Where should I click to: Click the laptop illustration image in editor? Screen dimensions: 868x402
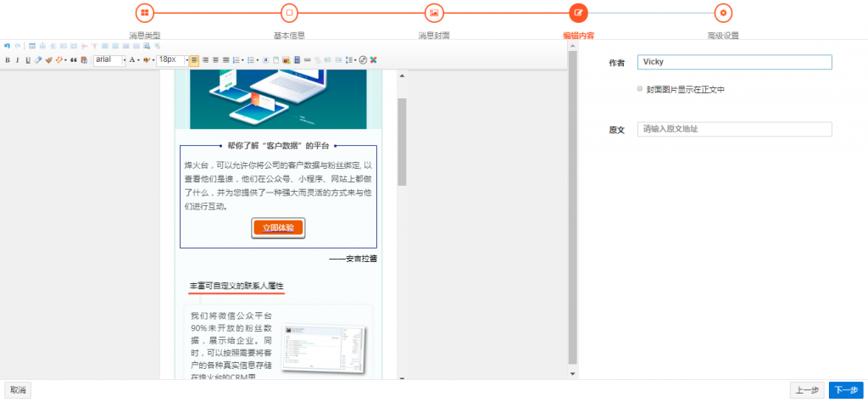[278, 99]
